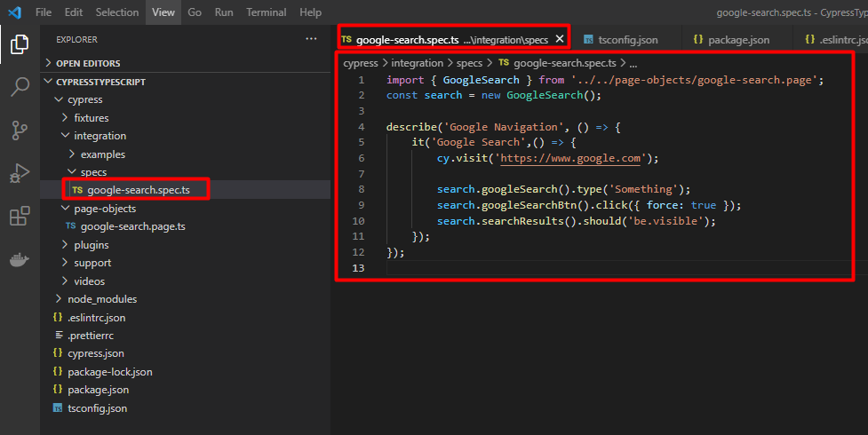The height and width of the screenshot is (435, 868).
Task: Expand the fixtures folder
Action: 92,118
